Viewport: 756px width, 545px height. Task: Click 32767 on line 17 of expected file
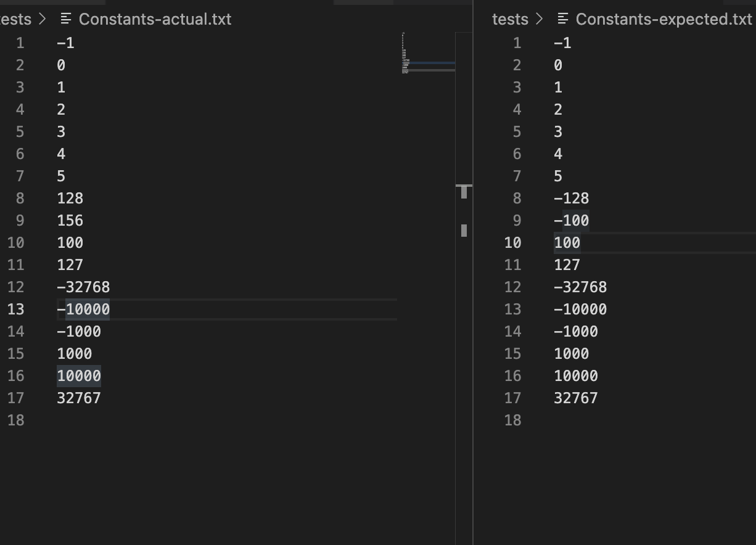click(x=576, y=398)
